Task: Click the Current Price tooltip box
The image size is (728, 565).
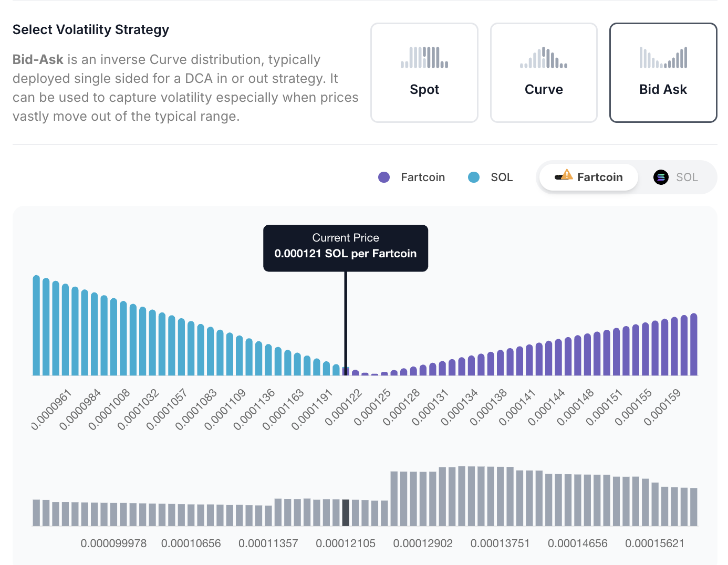Action: coord(345,248)
